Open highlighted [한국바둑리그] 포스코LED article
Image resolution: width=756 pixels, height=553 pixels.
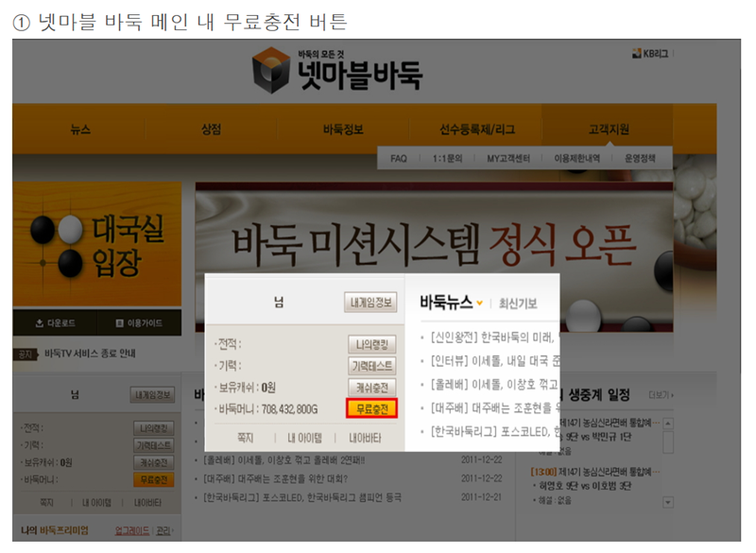pyautogui.click(x=494, y=431)
